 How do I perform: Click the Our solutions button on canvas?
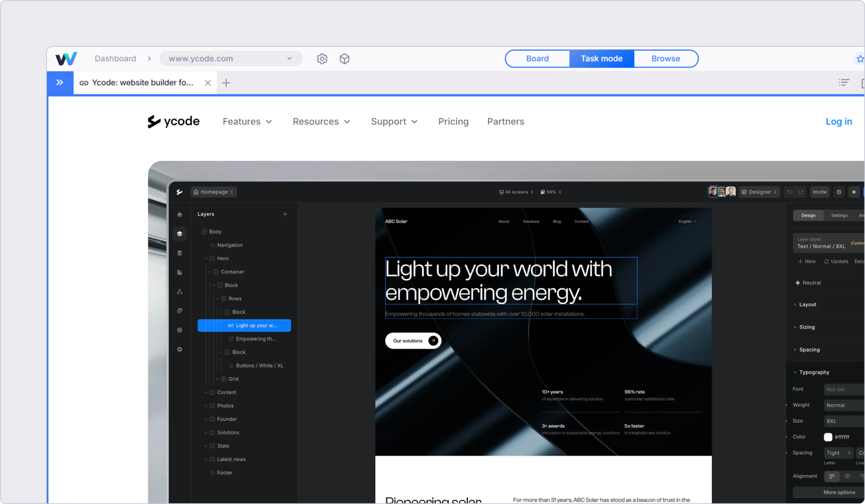pos(413,340)
